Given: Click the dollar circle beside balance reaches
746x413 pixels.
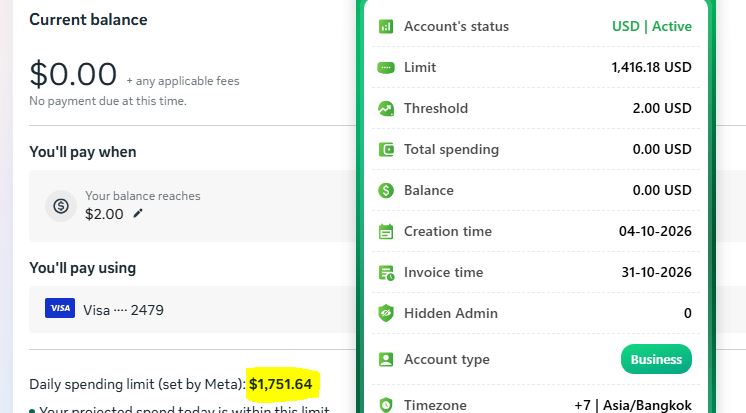Looking at the screenshot, I should [61, 206].
